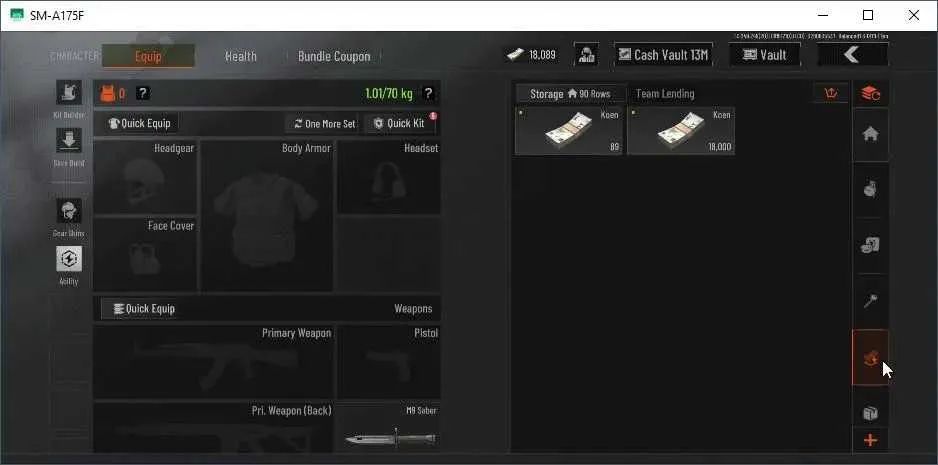Viewport: 938px width, 465px height.
Task: Minimize the SM-A175F window
Action: (823, 16)
